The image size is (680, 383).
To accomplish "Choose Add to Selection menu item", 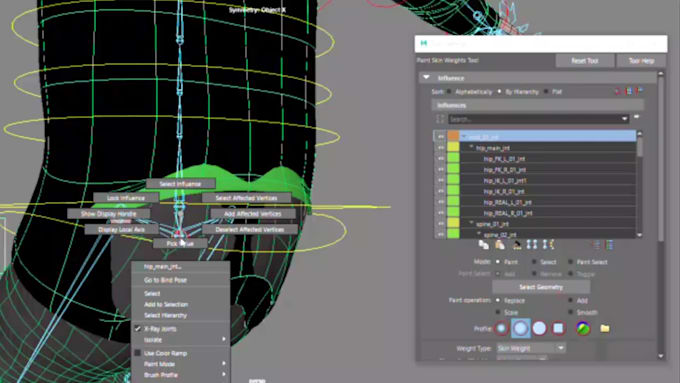I will click(x=181, y=304).
